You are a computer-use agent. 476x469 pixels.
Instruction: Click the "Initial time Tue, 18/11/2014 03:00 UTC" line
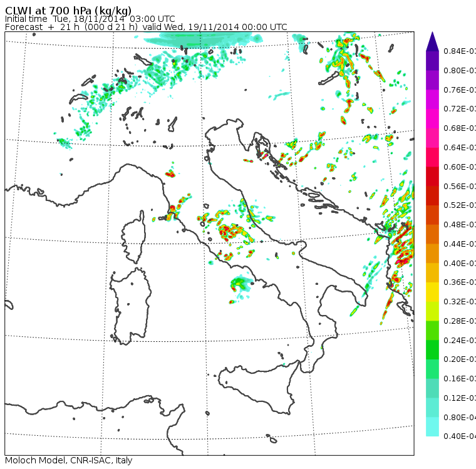click(x=90, y=19)
